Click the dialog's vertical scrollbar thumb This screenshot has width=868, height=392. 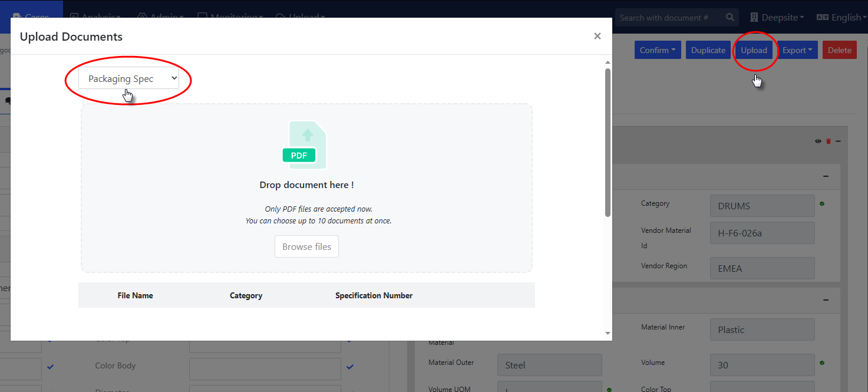(x=608, y=141)
